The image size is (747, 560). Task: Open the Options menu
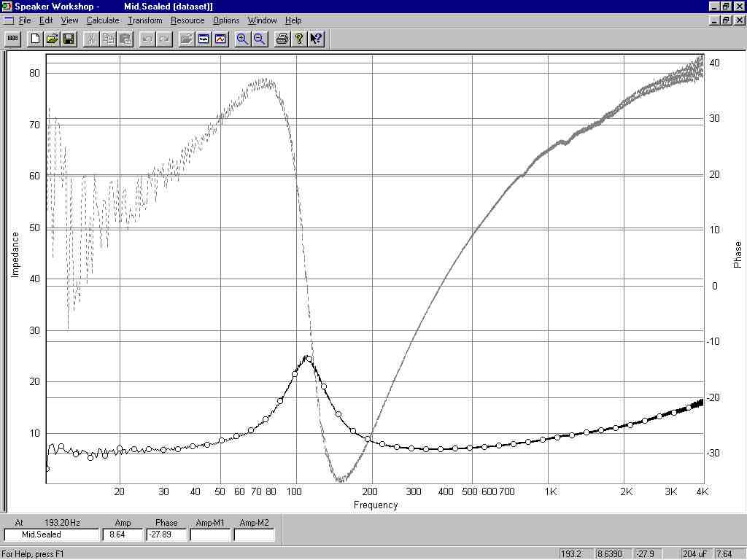tap(226, 20)
